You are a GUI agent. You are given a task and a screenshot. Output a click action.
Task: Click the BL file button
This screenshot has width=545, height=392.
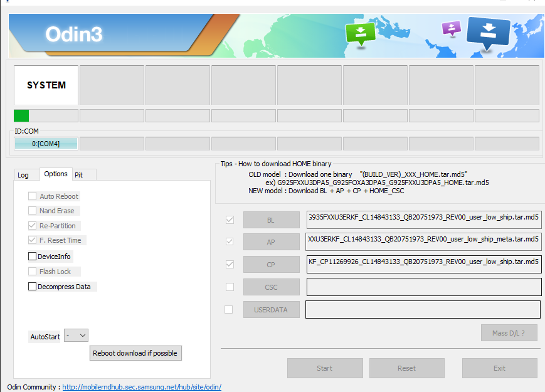tap(271, 220)
